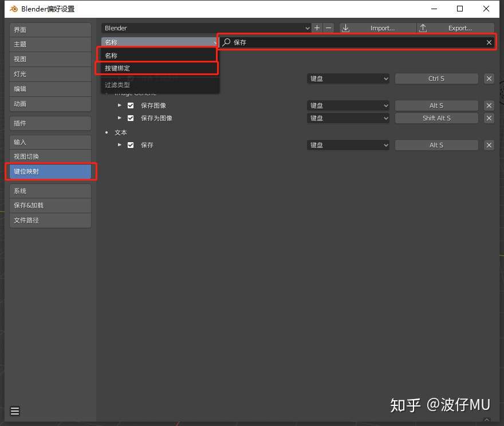Clear the 保存 search text

pos(489,42)
